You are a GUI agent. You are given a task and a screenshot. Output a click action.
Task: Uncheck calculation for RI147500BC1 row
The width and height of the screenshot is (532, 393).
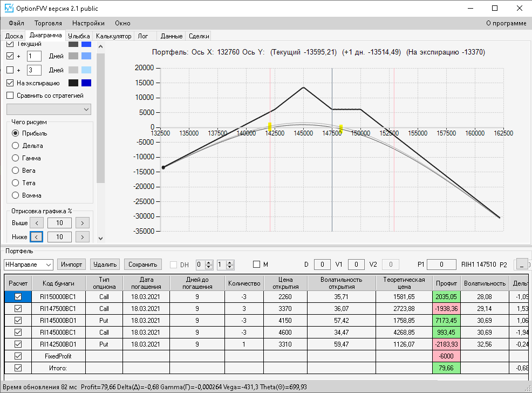18,308
